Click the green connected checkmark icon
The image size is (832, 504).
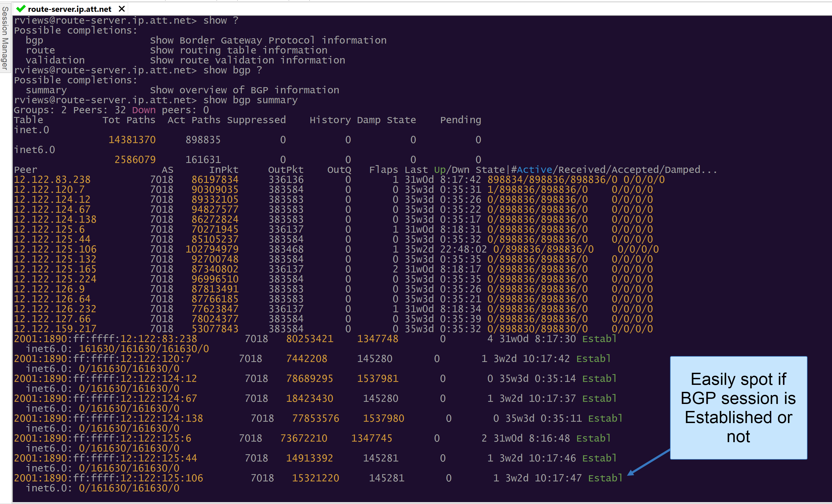pos(21,8)
